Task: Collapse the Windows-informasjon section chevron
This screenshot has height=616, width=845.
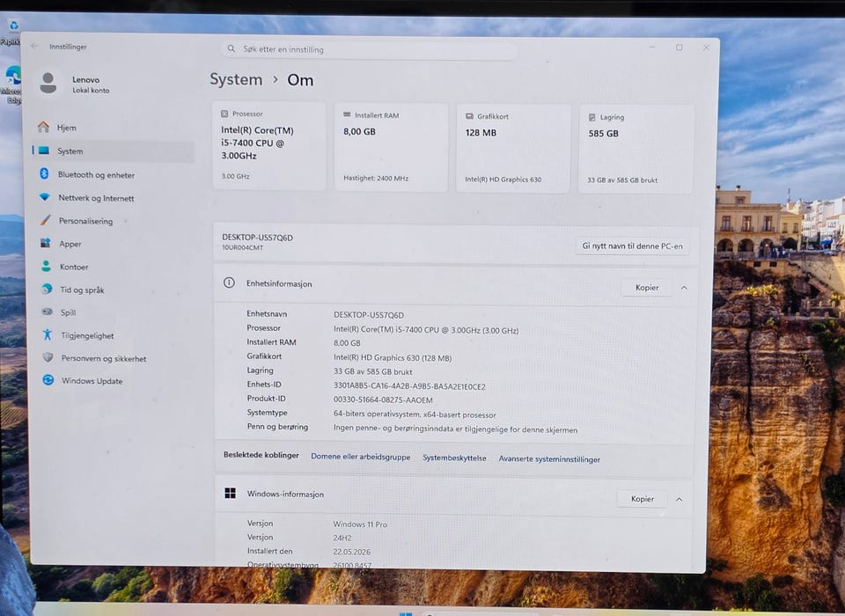Action: [x=680, y=499]
